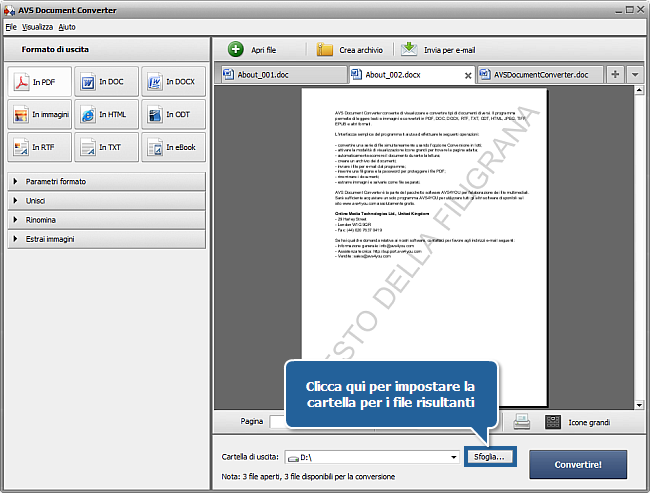This screenshot has height=493, width=650.
Task: Pick the In eBook output format
Action: click(x=173, y=147)
